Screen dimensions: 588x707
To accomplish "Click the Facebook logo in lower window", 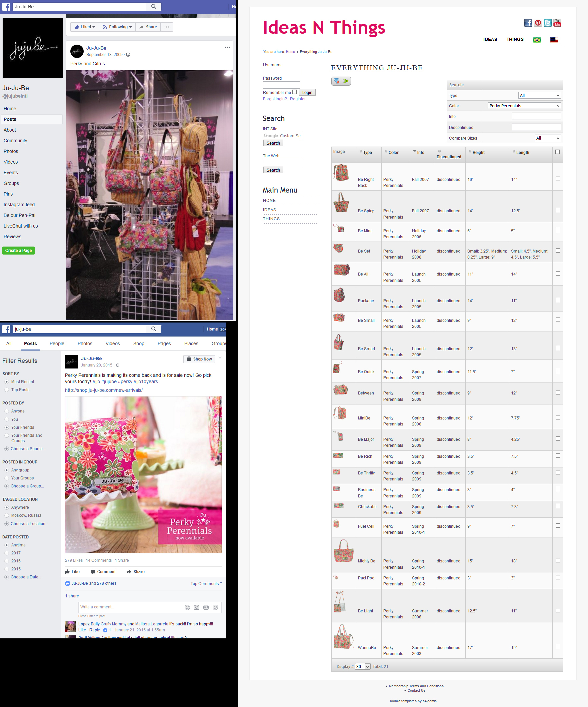I will pos(6,329).
